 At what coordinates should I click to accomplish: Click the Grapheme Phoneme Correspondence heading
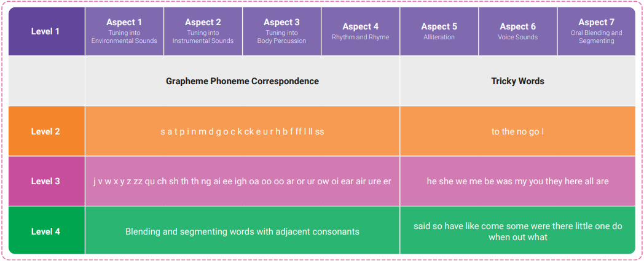[242, 81]
